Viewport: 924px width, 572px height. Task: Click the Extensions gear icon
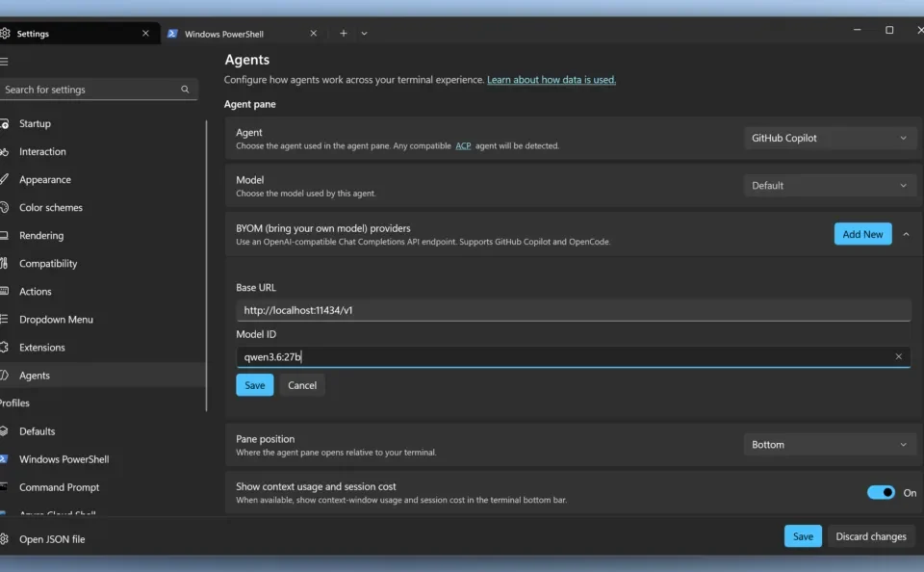[x=4, y=348]
